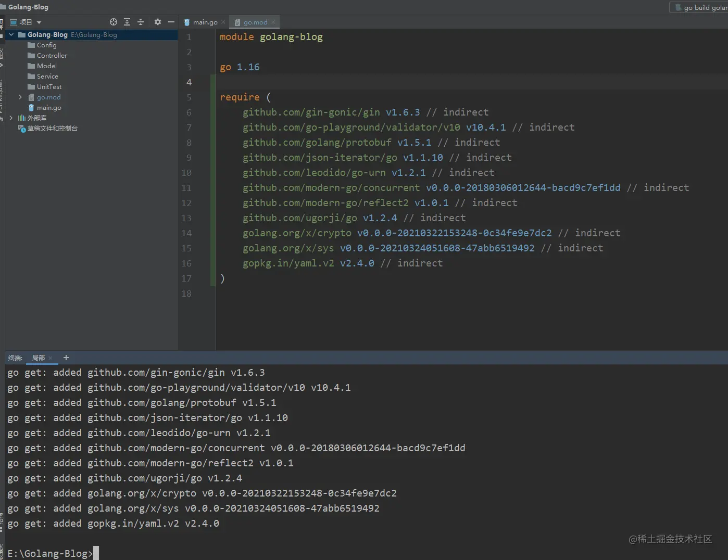Click terminal output for golang.org/x/crypto
Image resolution: width=728 pixels, height=560 pixels.
click(202, 493)
